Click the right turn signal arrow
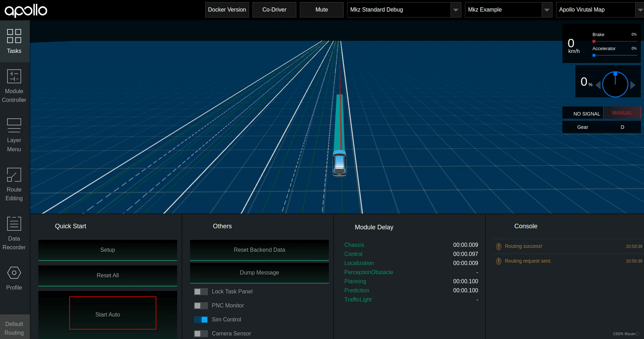The image size is (644, 339). (x=633, y=85)
